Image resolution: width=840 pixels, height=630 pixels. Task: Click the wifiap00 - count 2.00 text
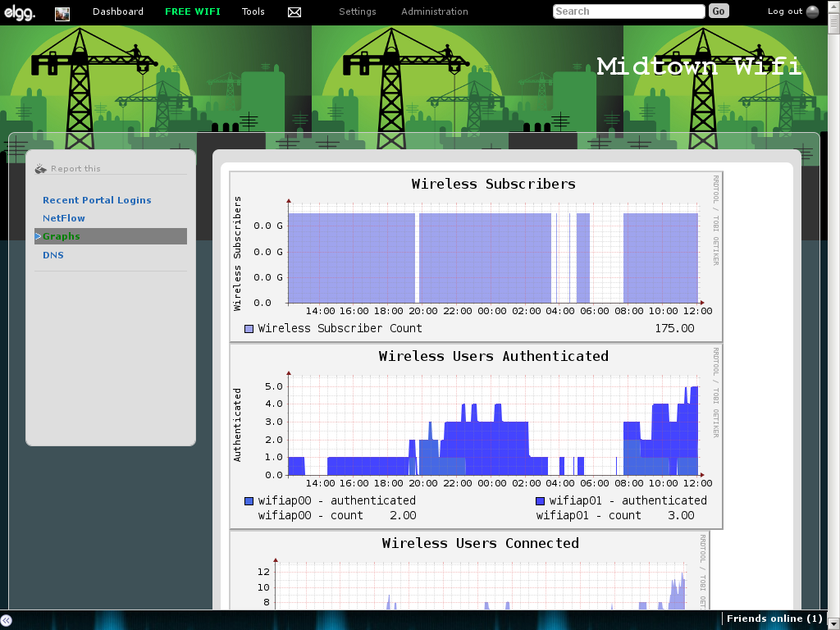[x=337, y=515]
